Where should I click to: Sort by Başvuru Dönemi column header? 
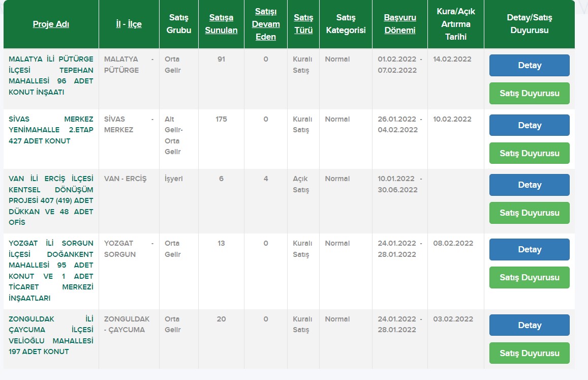pyautogui.click(x=400, y=24)
